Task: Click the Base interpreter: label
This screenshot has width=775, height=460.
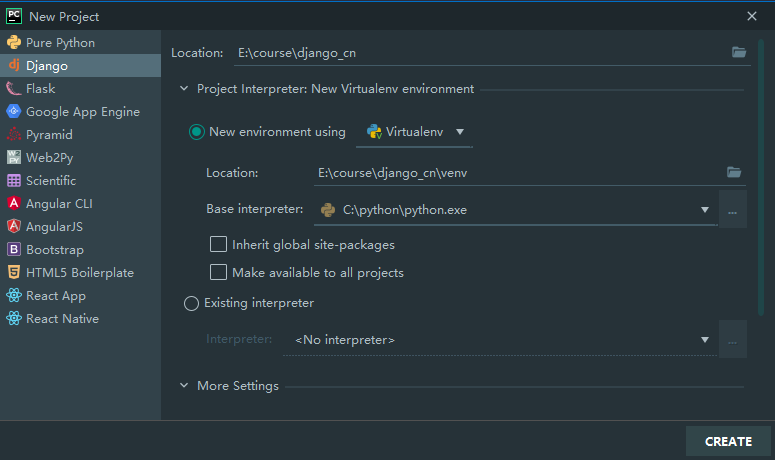Action: coord(255,209)
